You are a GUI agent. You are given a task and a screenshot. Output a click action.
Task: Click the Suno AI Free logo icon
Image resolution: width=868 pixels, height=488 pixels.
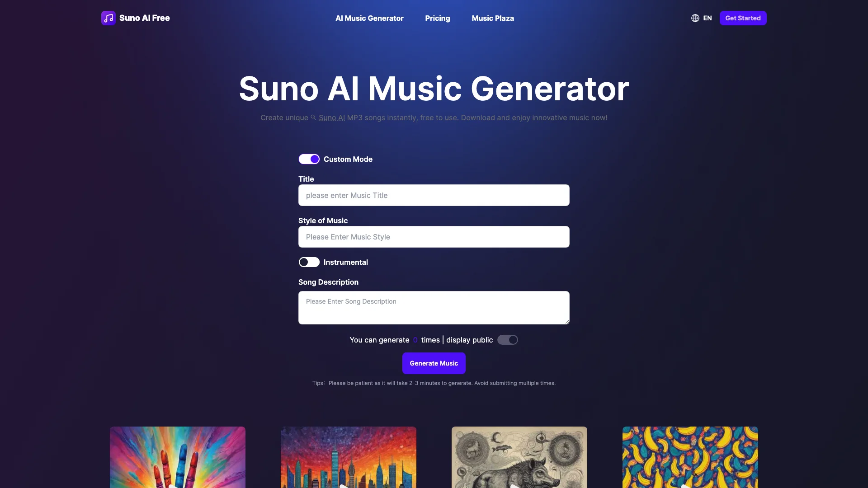[108, 18]
